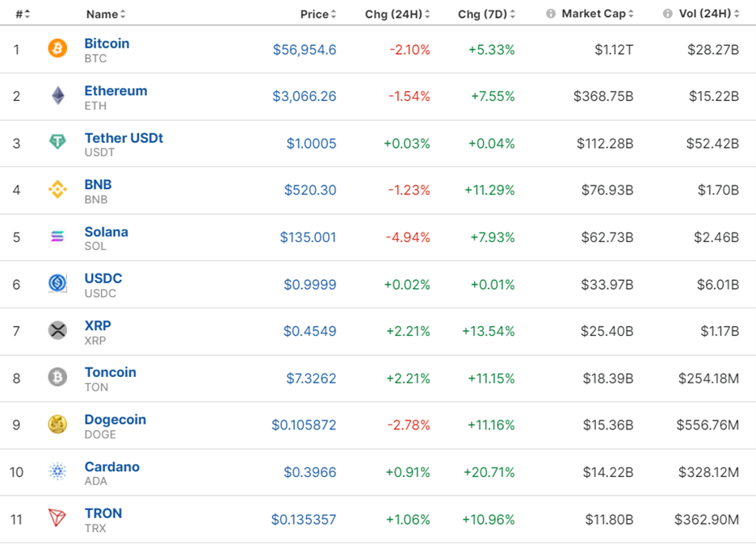Open the Bitcoin name link
Viewport: 756px width, 544px height.
coord(107,44)
